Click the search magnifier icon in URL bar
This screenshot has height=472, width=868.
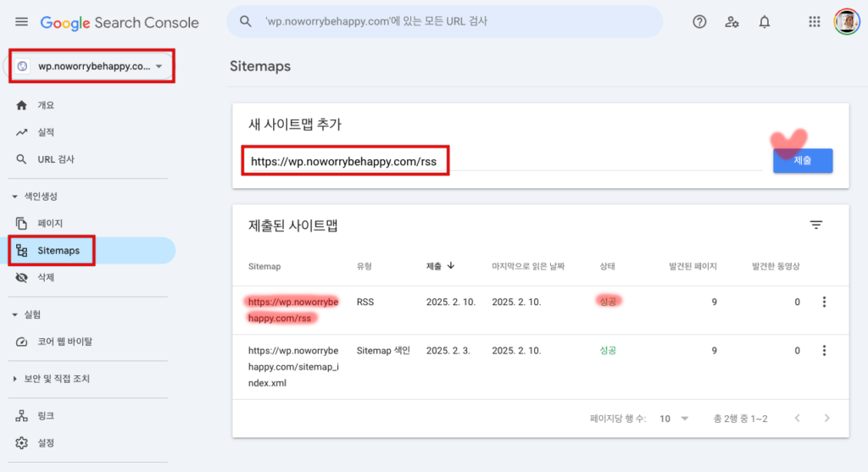point(245,21)
